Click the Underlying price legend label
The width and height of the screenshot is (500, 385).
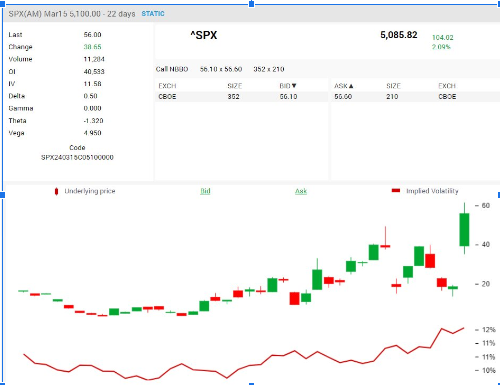(90, 191)
